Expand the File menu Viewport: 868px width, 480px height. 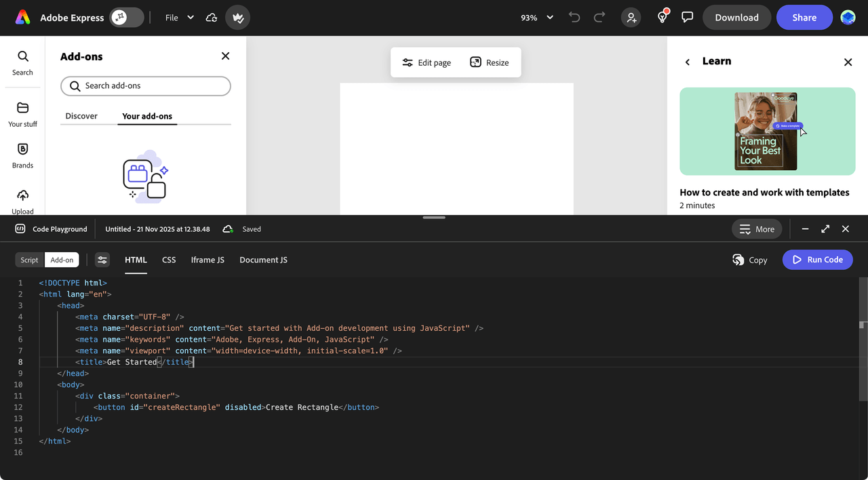pyautogui.click(x=178, y=18)
